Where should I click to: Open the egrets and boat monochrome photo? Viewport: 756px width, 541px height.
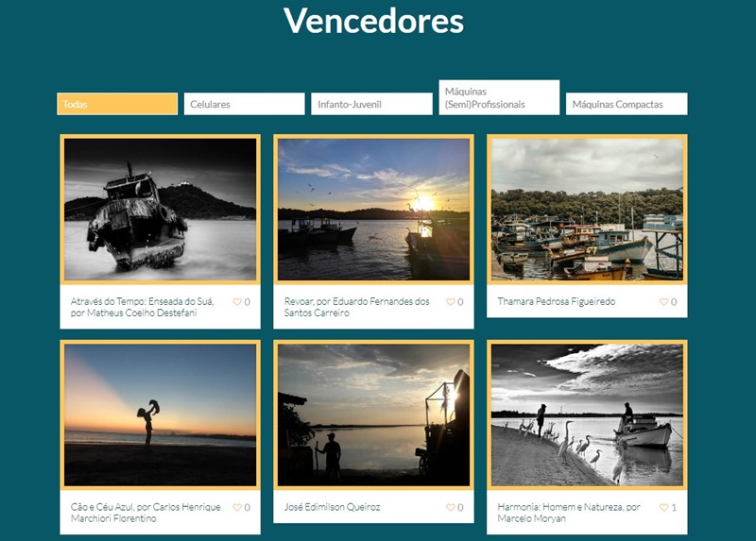click(x=587, y=414)
